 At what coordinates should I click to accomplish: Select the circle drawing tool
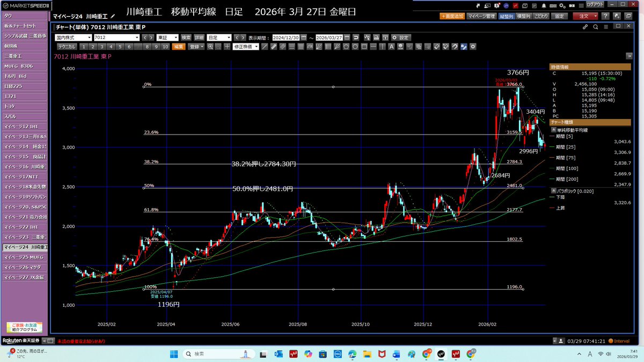point(355,47)
